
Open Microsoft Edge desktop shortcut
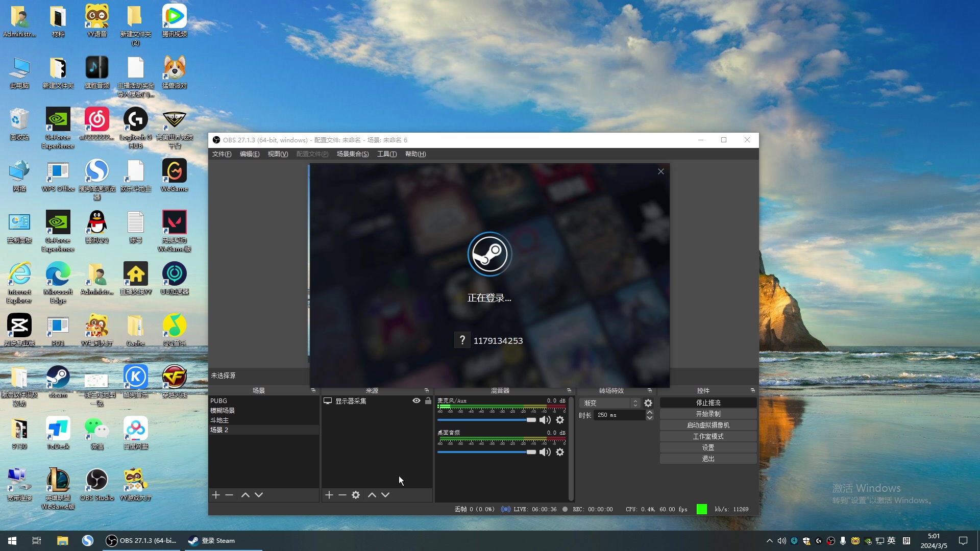[x=58, y=283]
